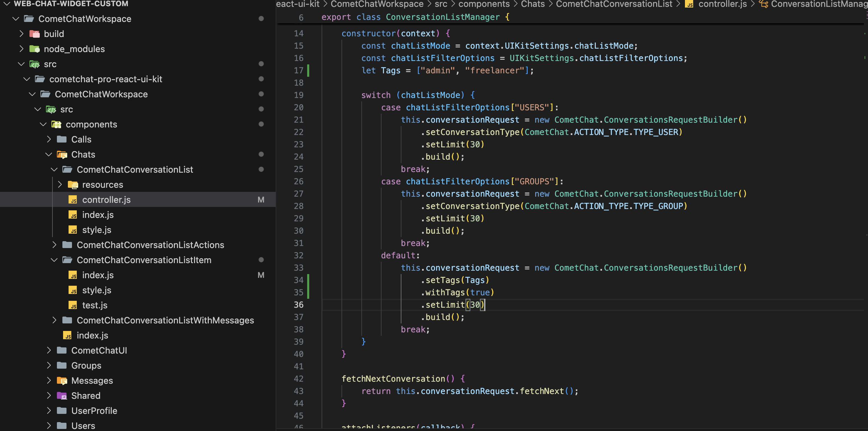Click the node_modules folder icon
Screen dimensions: 868x431
(x=35, y=49)
